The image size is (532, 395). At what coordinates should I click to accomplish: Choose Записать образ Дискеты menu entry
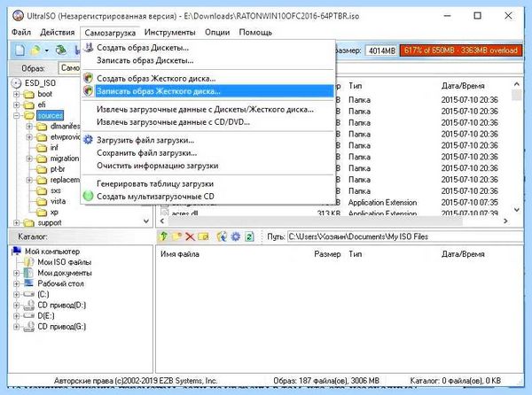coord(208,60)
